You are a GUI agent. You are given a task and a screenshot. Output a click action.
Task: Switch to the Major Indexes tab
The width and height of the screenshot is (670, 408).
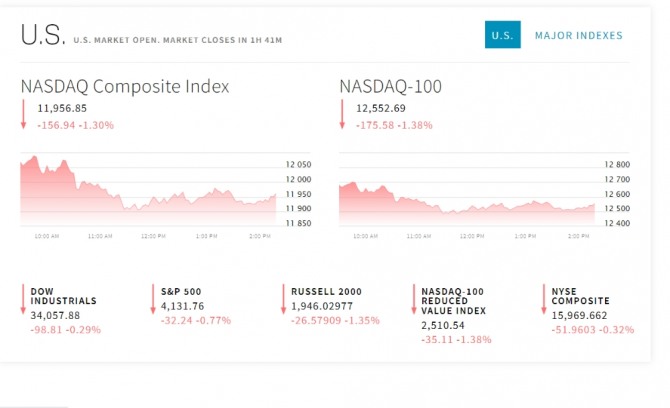pyautogui.click(x=578, y=35)
